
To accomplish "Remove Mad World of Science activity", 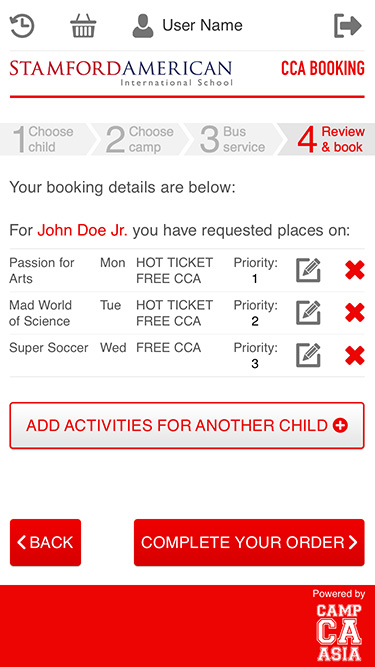I will pyautogui.click(x=355, y=313).
